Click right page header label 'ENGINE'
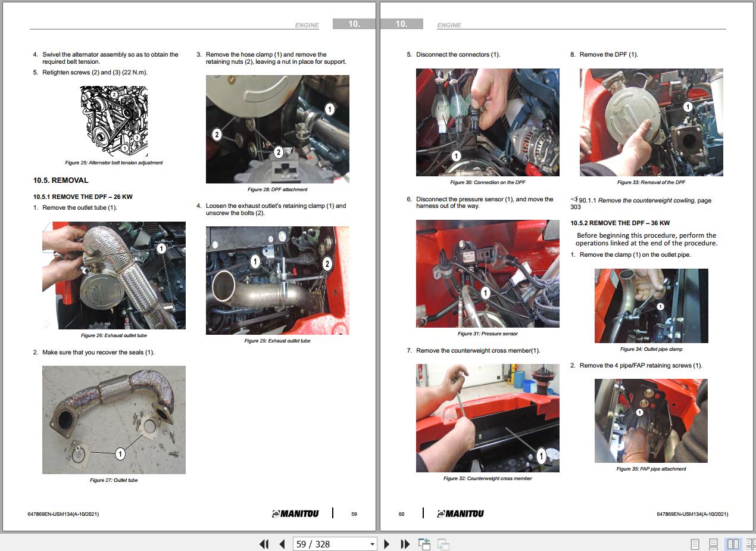The height and width of the screenshot is (551, 756). coord(449,25)
